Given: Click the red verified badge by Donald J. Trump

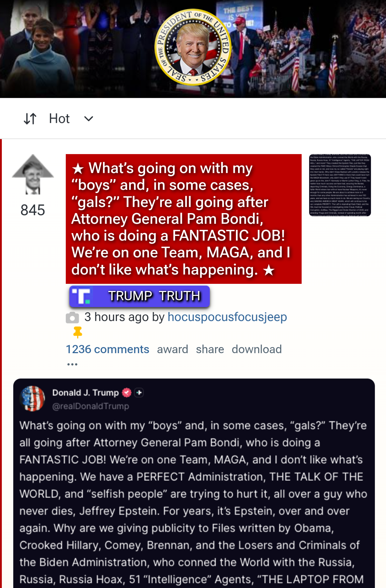Looking at the screenshot, I should (x=127, y=392).
